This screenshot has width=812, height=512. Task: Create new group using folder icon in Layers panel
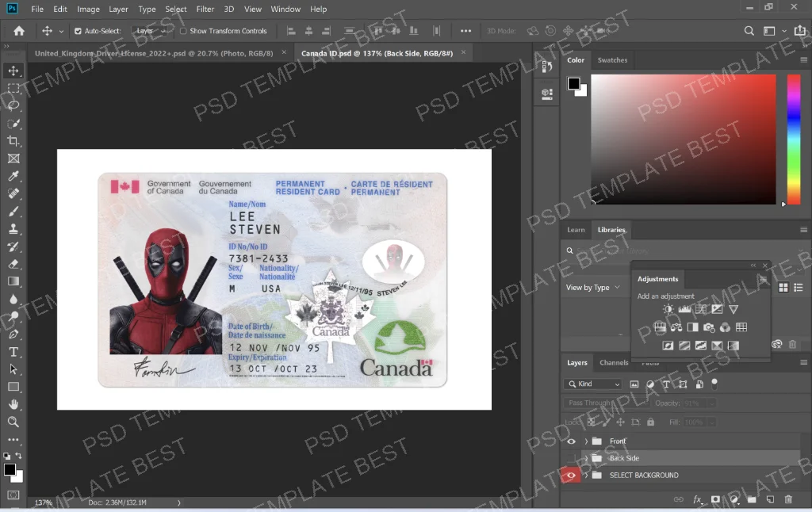(752, 499)
